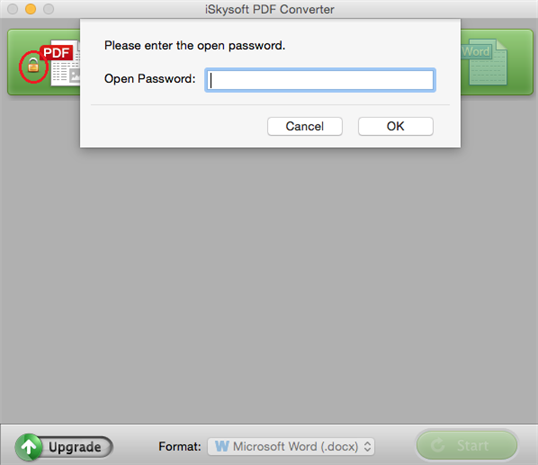Click the circular arrow icon on Start
This screenshot has height=465, width=538.
pos(438,445)
